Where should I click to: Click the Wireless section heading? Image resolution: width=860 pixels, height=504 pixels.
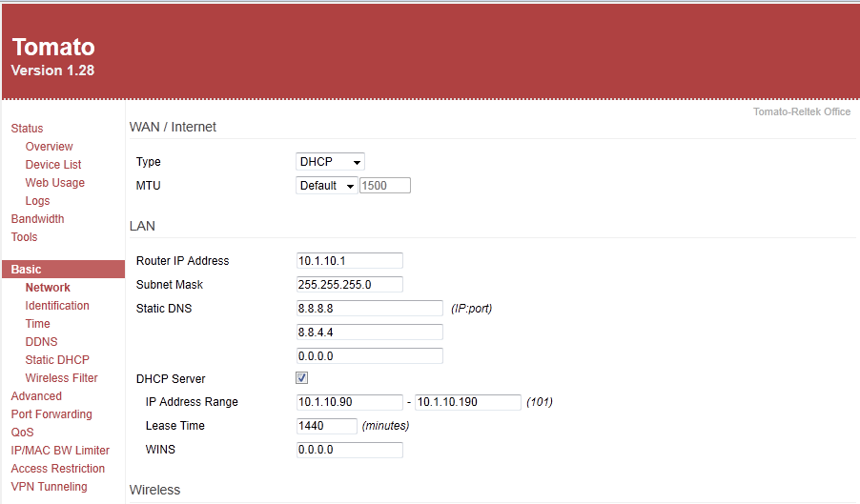coord(154,490)
